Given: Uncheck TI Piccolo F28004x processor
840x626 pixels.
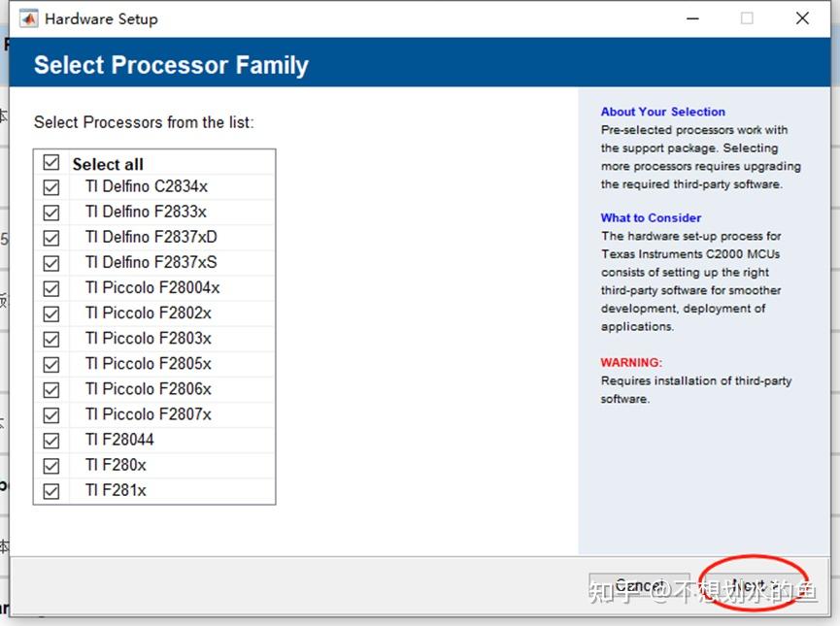Looking at the screenshot, I should [x=50, y=287].
